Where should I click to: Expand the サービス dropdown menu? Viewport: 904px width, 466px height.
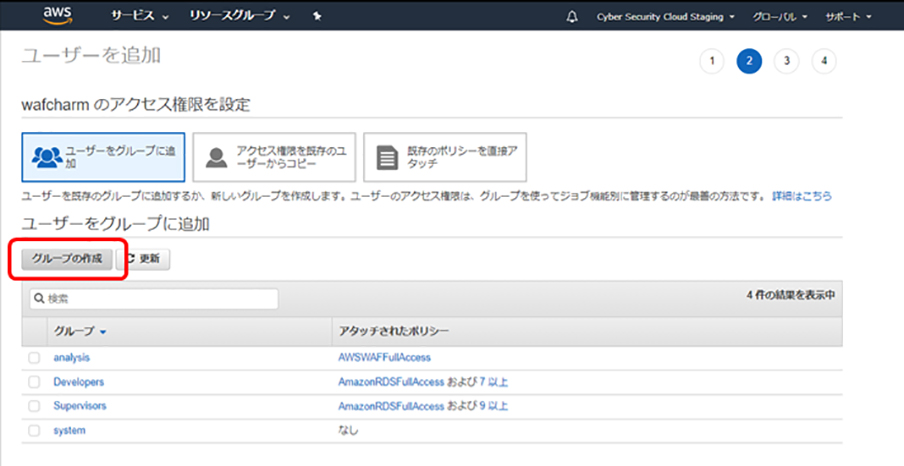click(139, 17)
